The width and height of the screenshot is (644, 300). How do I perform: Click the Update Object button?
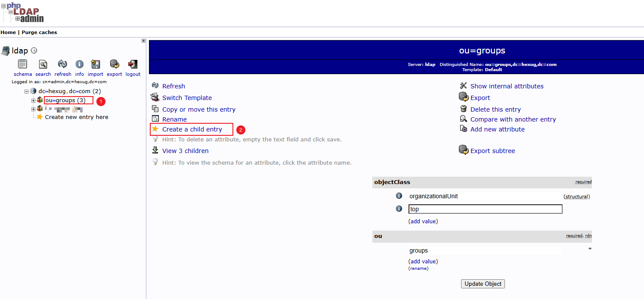(x=483, y=284)
